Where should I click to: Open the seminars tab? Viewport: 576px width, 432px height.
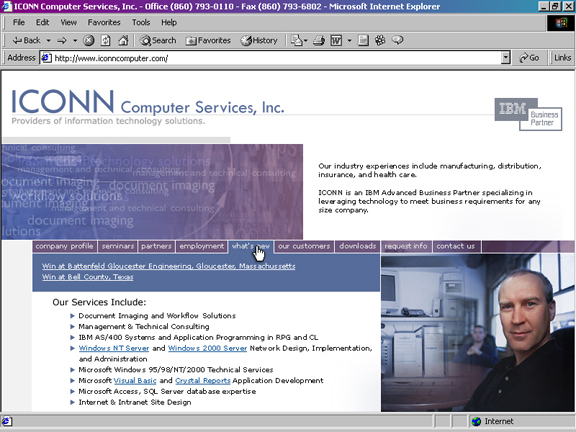tap(118, 246)
